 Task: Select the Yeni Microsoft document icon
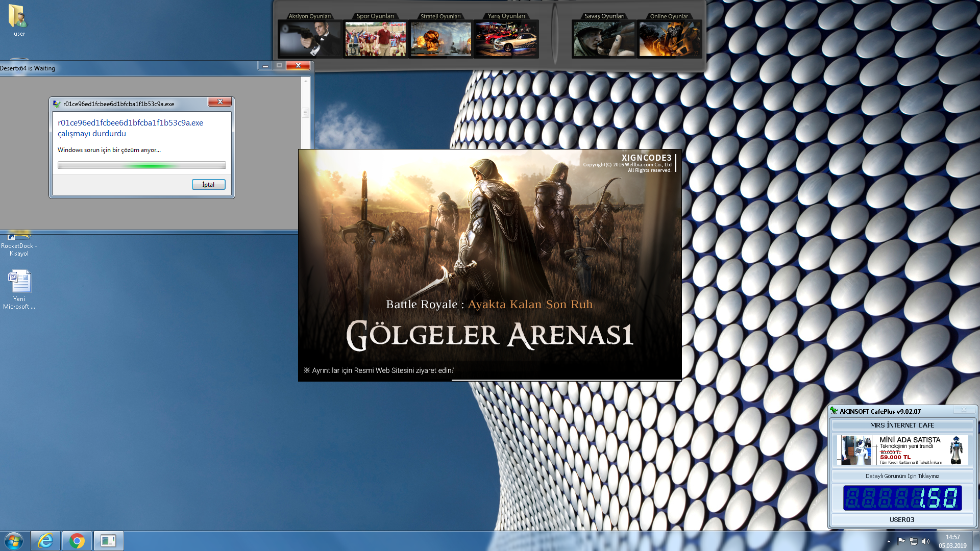click(x=19, y=289)
